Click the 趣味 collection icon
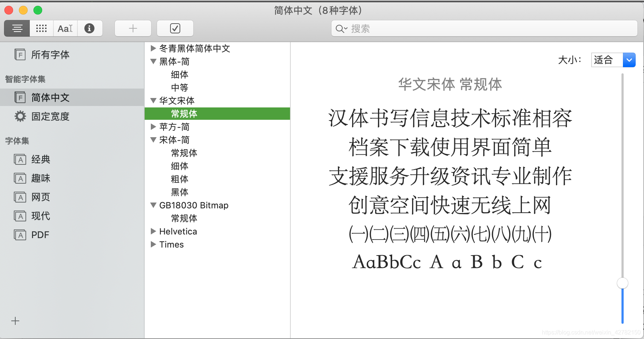Screen dimensions: 644x339 pyautogui.click(x=20, y=178)
